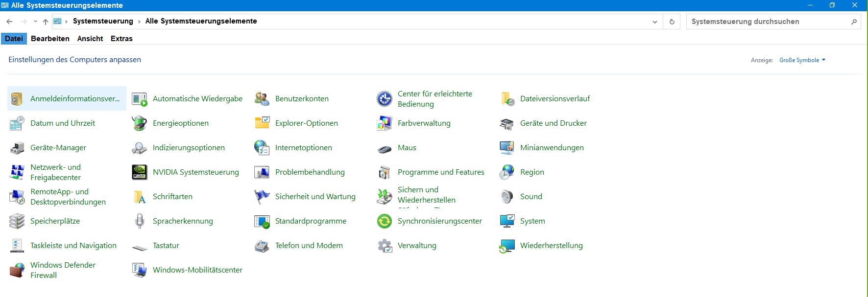Viewport: 868px width, 297px height.
Task: Click the Geräte-Manager icon
Action: point(17,148)
